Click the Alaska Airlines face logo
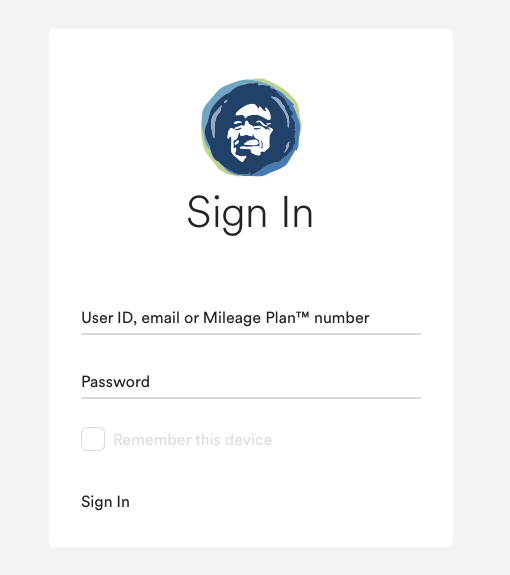 (251, 127)
